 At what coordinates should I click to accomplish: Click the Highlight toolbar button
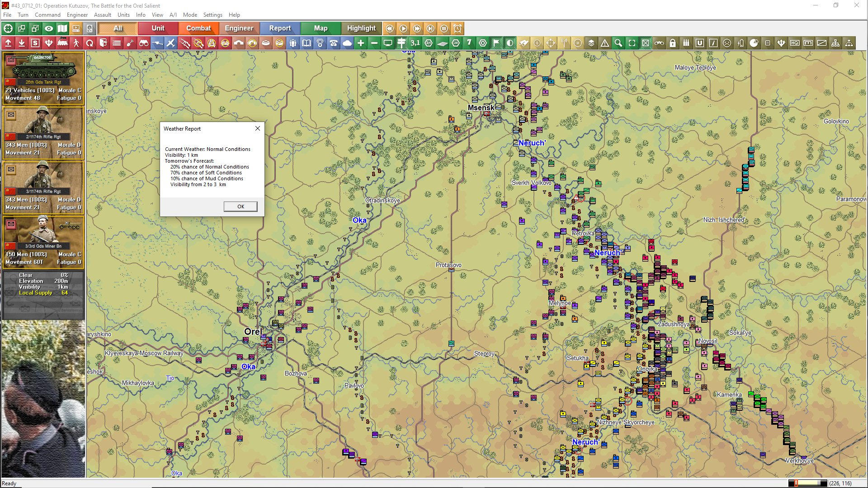(x=361, y=28)
